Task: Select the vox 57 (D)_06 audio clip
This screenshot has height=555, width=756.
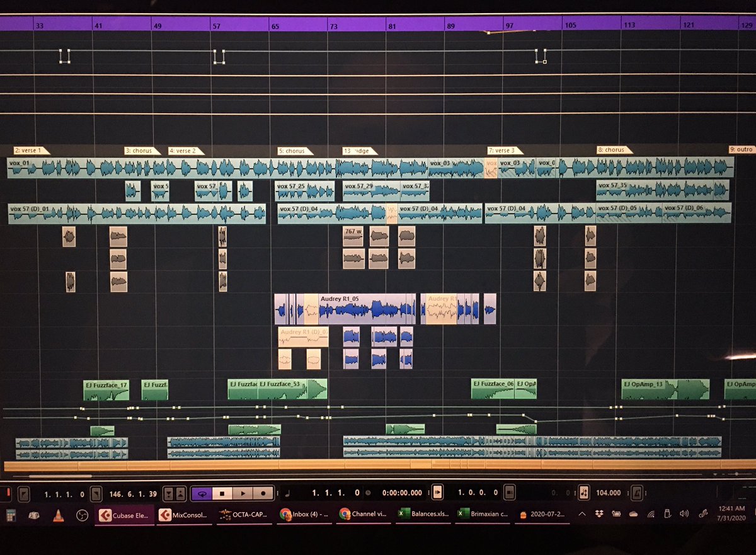Action: tap(697, 212)
